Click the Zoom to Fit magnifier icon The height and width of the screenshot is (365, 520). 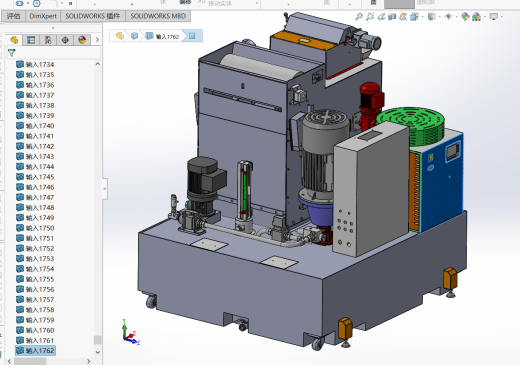point(359,17)
